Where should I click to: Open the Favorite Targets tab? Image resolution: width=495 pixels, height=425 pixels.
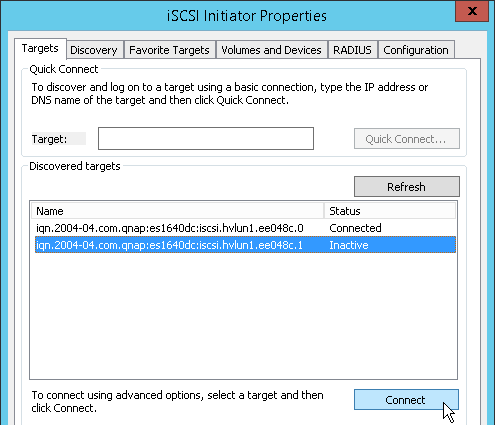pos(169,50)
